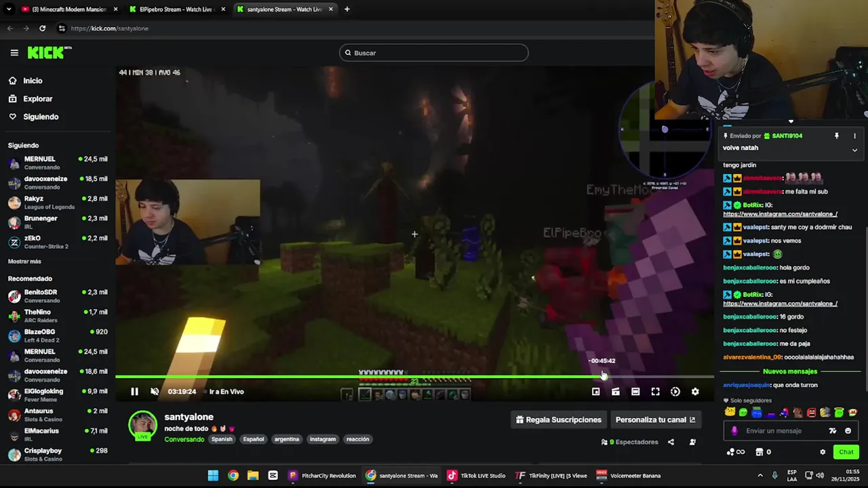Image resolution: width=868 pixels, height=488 pixels.
Task: Open Rakyz channel in sidebar
Action: (58, 203)
